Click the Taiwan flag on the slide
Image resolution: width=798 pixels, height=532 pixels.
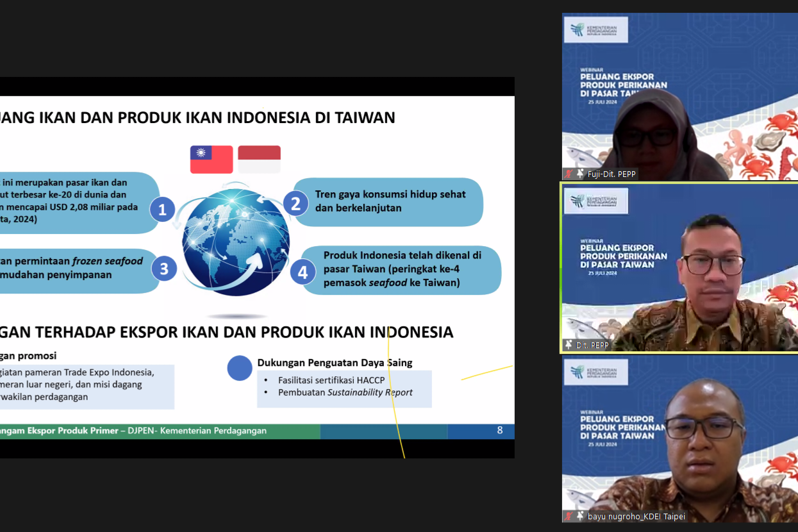pyautogui.click(x=212, y=160)
